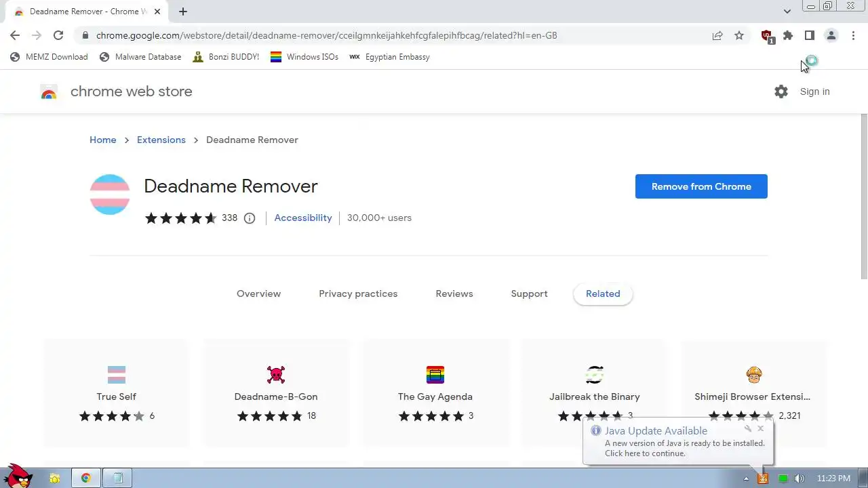
Task: Open Chrome Web Store settings gear
Action: (781, 91)
